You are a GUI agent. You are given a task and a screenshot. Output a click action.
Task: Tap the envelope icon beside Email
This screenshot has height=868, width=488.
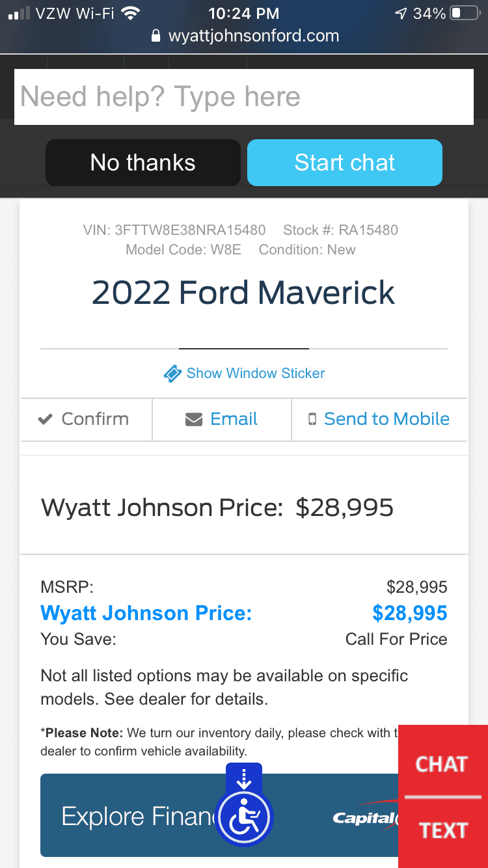(194, 420)
